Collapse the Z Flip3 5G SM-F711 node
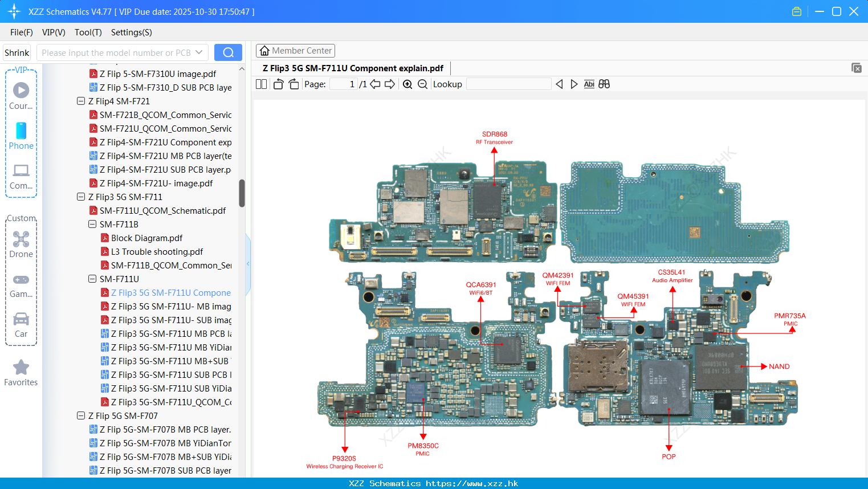 click(x=81, y=197)
